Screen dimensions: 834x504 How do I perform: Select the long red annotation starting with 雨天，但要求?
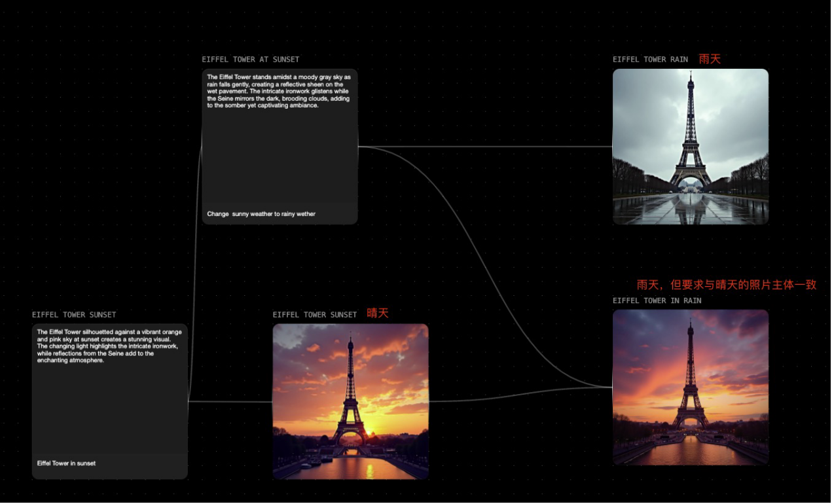(x=727, y=285)
